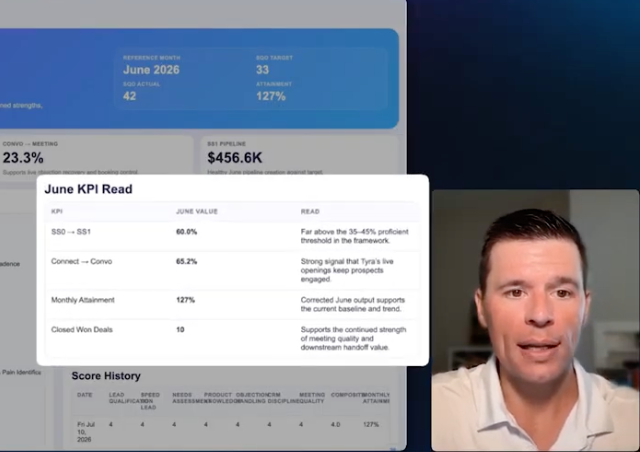Click the 'Strong signal that Tyra's live openings' text
Screen dimensions: 640x452
[x=347, y=270]
